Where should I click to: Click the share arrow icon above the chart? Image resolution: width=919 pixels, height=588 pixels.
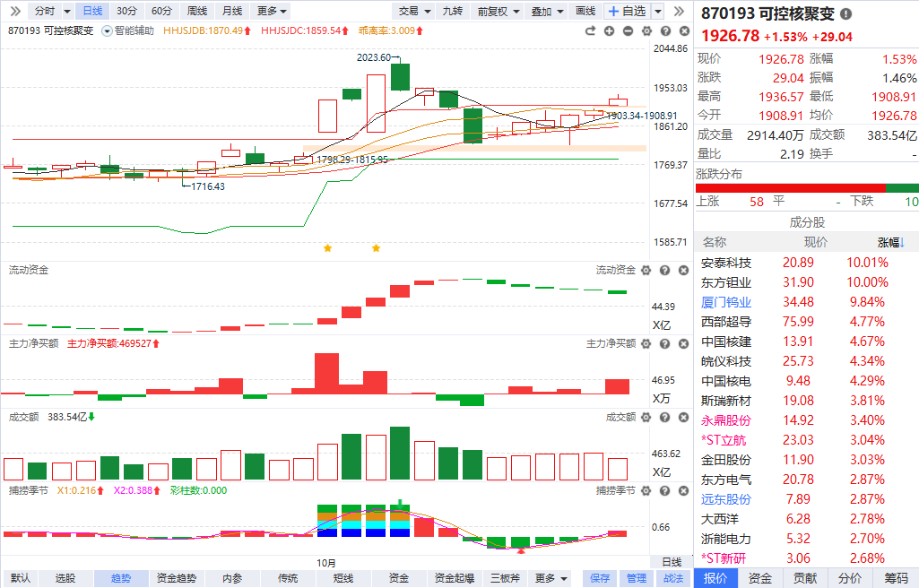coord(590,30)
